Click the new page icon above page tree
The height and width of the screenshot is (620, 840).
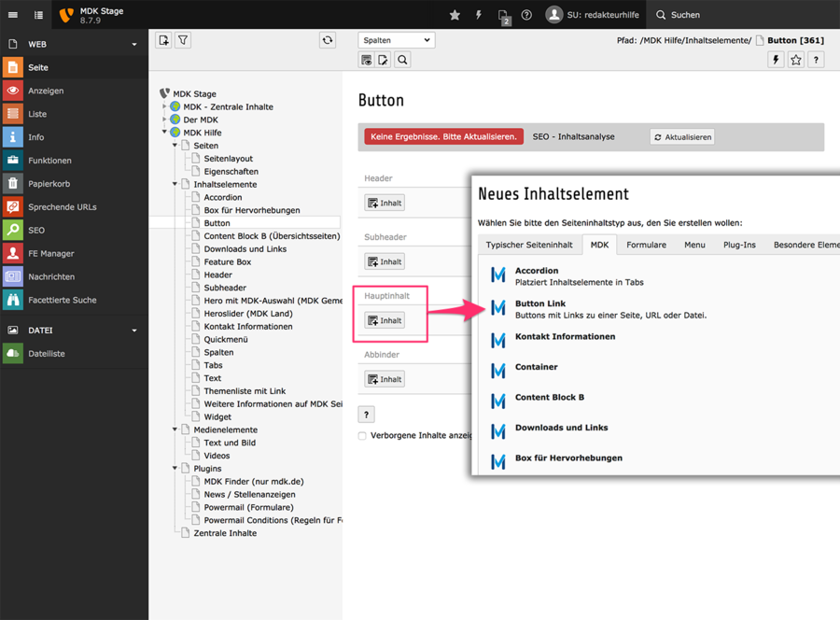[164, 40]
